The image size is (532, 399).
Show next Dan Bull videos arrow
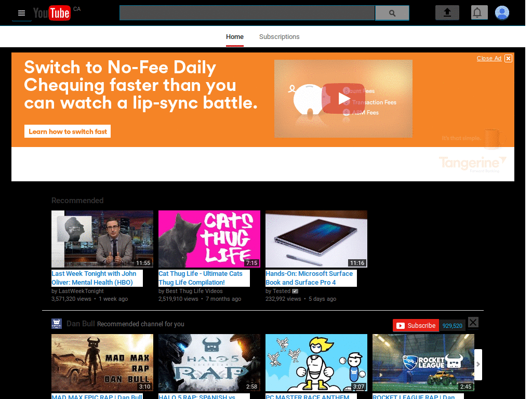pyautogui.click(x=478, y=364)
